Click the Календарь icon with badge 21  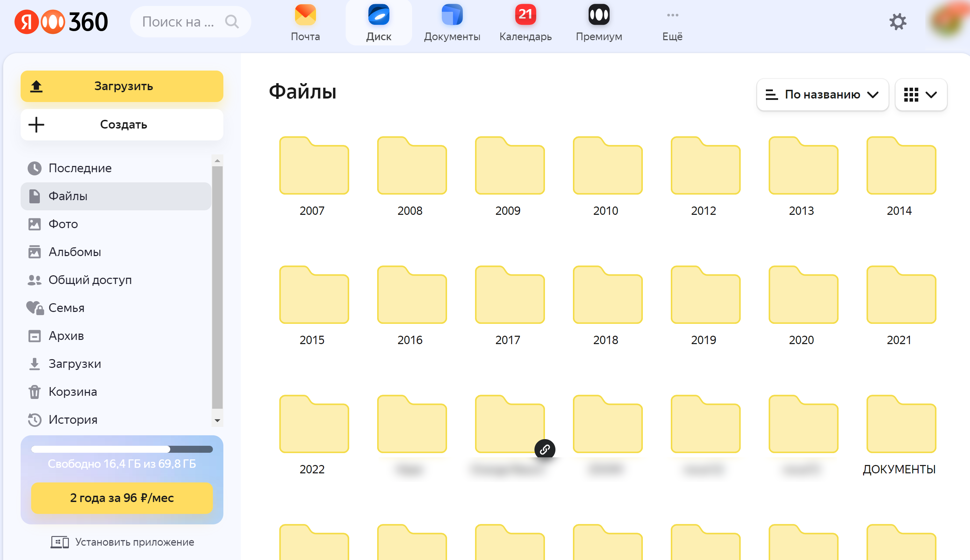coord(527,16)
